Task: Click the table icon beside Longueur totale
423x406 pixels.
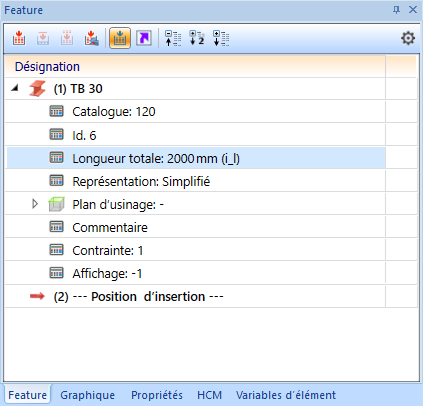Action: point(56,158)
